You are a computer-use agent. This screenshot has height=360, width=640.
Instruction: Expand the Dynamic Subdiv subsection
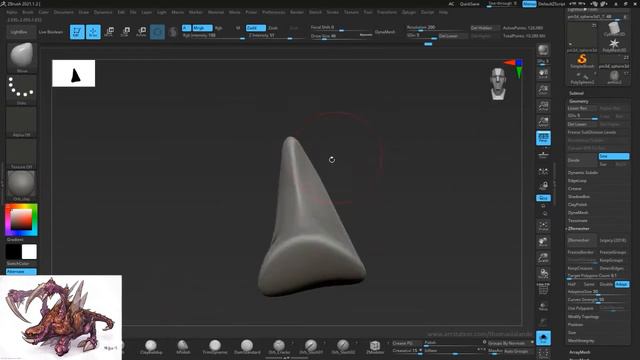click(583, 173)
